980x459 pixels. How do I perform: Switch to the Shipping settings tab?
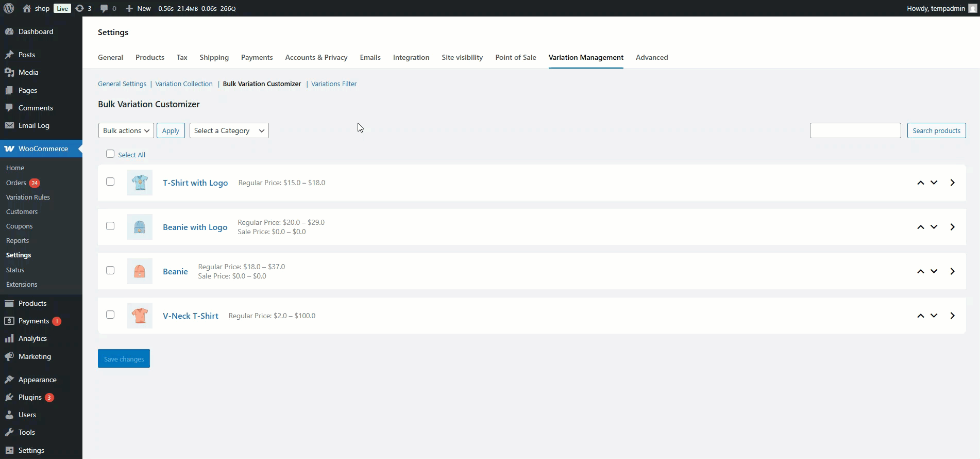(x=214, y=57)
